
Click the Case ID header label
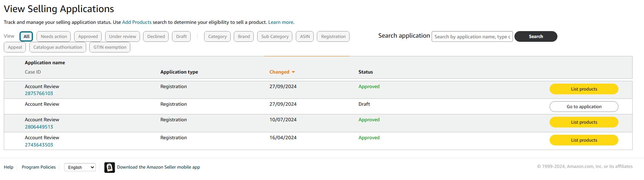(33, 72)
